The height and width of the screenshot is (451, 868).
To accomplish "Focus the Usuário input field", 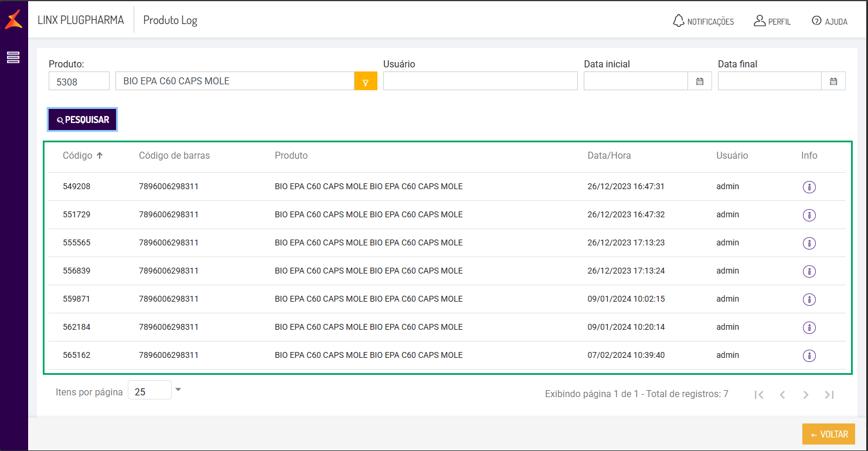I will pyautogui.click(x=480, y=81).
